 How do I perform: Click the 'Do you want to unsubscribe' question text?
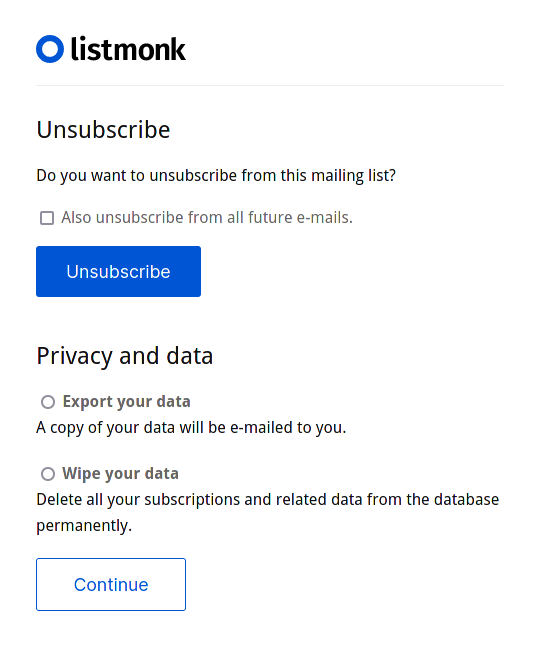[216, 175]
